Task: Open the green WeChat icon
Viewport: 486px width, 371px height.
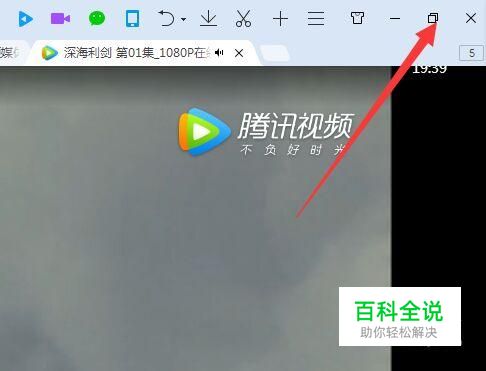Action: 97,18
